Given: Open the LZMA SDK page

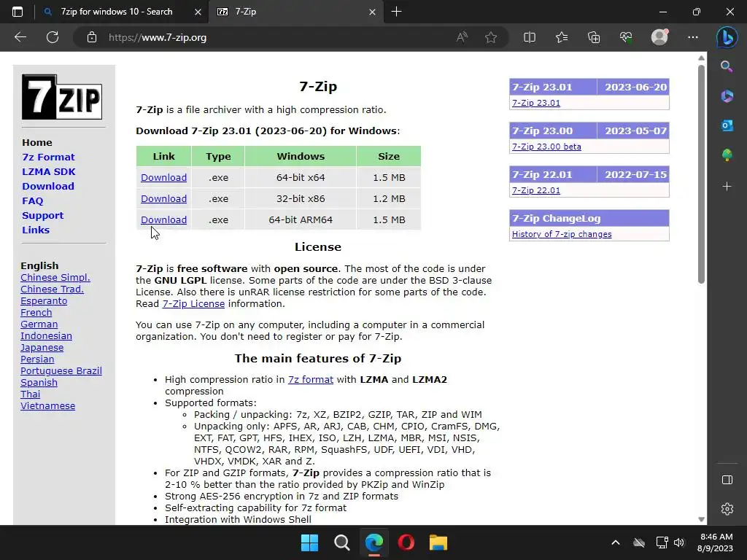Looking at the screenshot, I should pyautogui.click(x=49, y=171).
